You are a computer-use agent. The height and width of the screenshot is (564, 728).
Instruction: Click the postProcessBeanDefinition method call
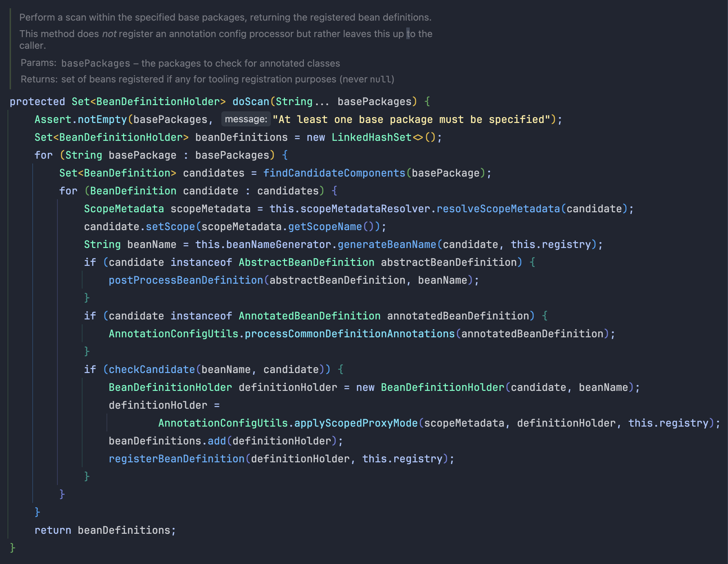pos(186,280)
